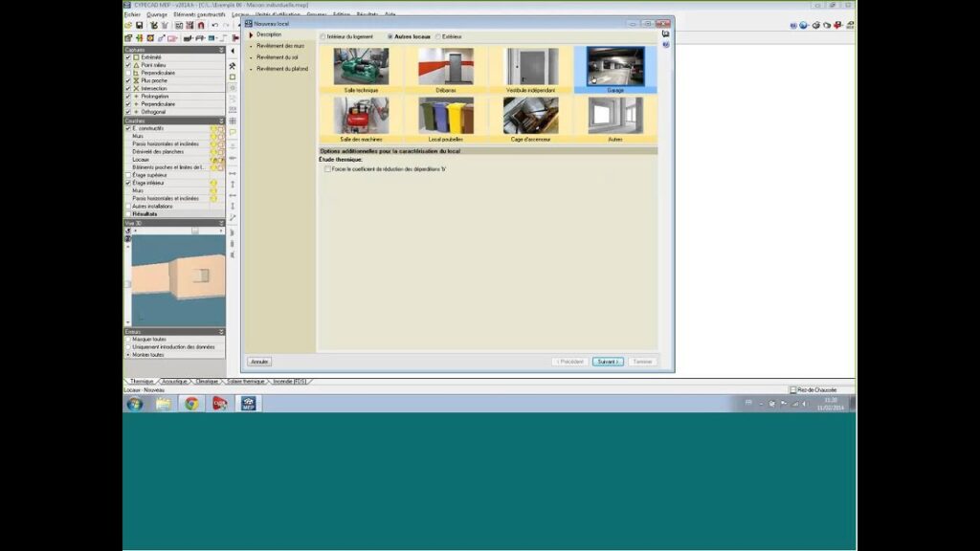Image resolution: width=980 pixels, height=551 pixels.
Task: Collapse the Couches panel with chevron
Action: (x=221, y=121)
